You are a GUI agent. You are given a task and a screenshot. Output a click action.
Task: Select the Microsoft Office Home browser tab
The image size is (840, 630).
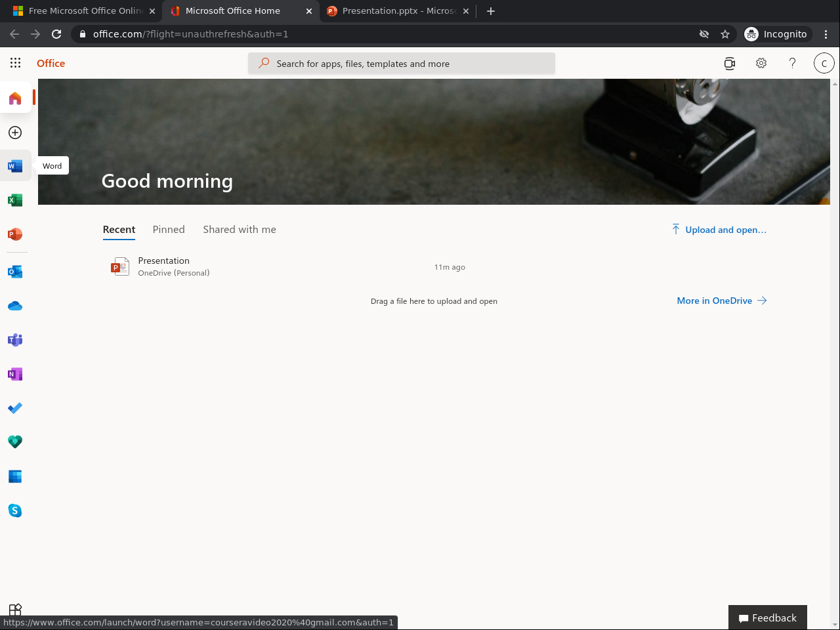tap(240, 10)
